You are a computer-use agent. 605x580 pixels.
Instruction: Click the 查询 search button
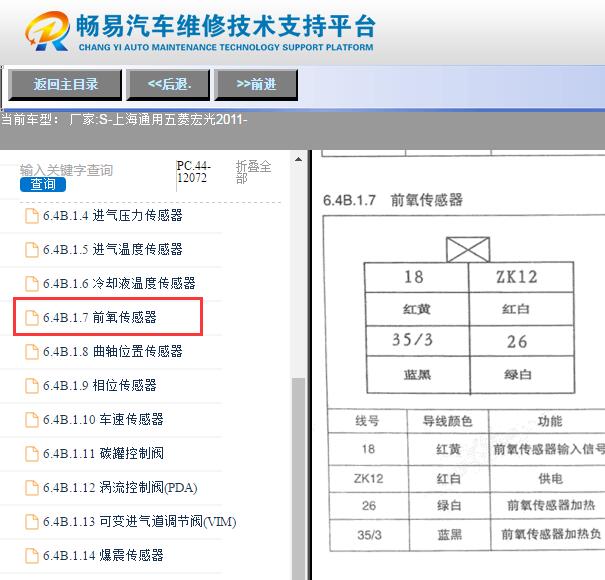pyautogui.click(x=43, y=184)
